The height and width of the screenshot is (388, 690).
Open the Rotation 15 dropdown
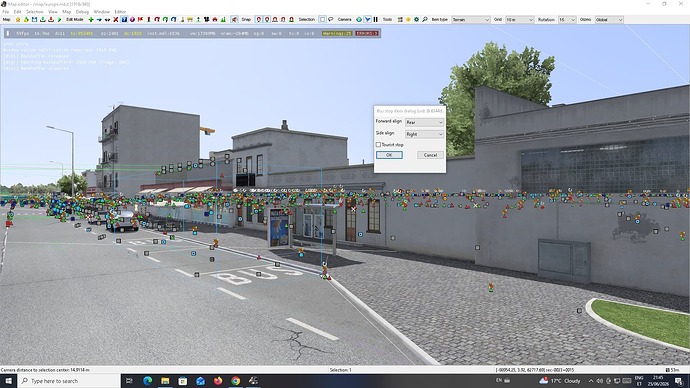pos(567,19)
